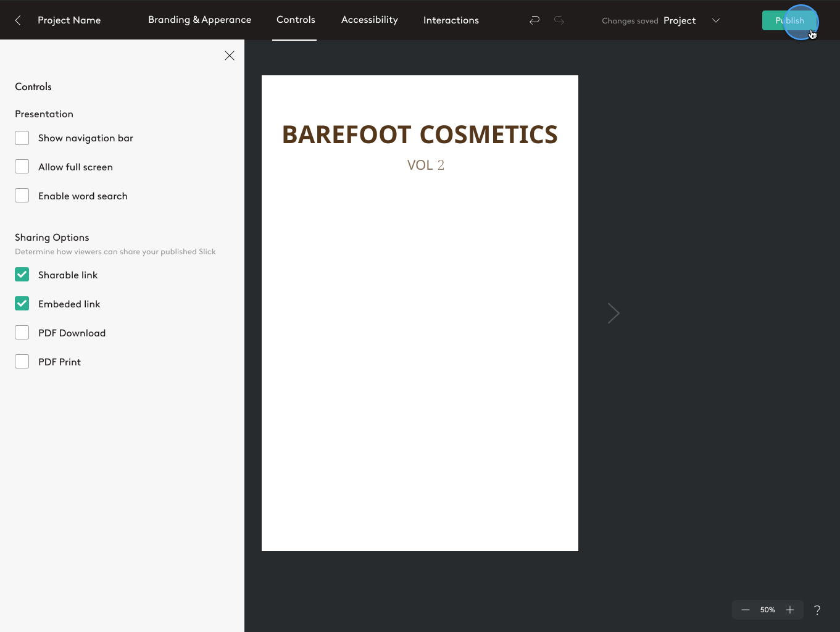Screen dimensions: 840x632
Task: Click the 50% zoom level value
Action: tap(768, 610)
